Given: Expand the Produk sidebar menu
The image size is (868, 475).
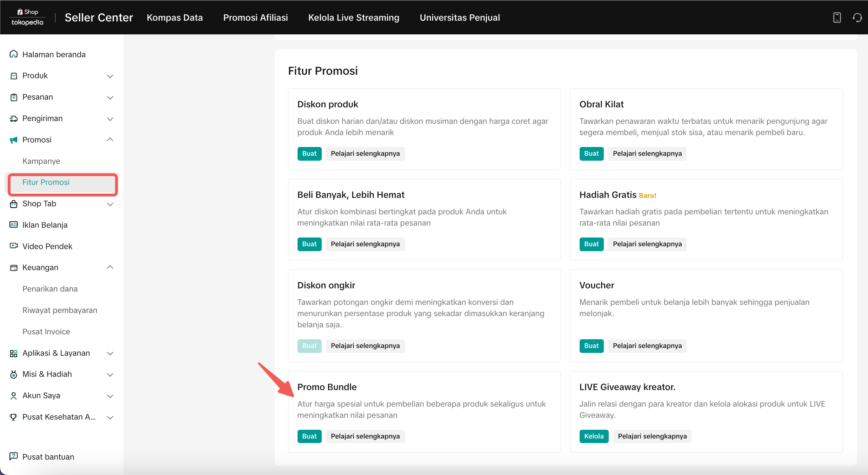Looking at the screenshot, I should [110, 76].
